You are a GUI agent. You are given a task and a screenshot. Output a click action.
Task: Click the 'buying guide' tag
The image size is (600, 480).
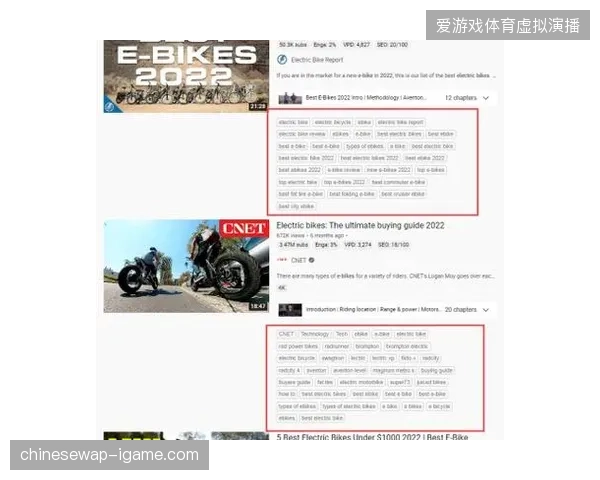(436, 371)
